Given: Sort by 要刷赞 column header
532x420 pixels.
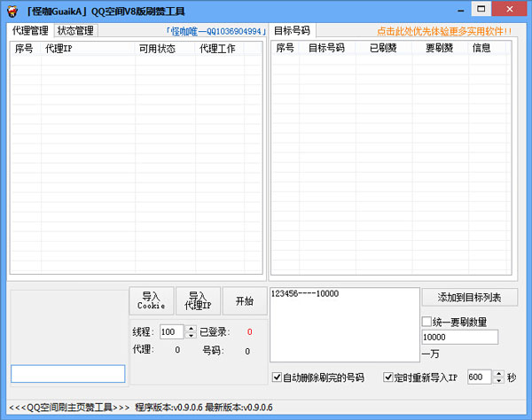Looking at the screenshot, I should tap(441, 48).
